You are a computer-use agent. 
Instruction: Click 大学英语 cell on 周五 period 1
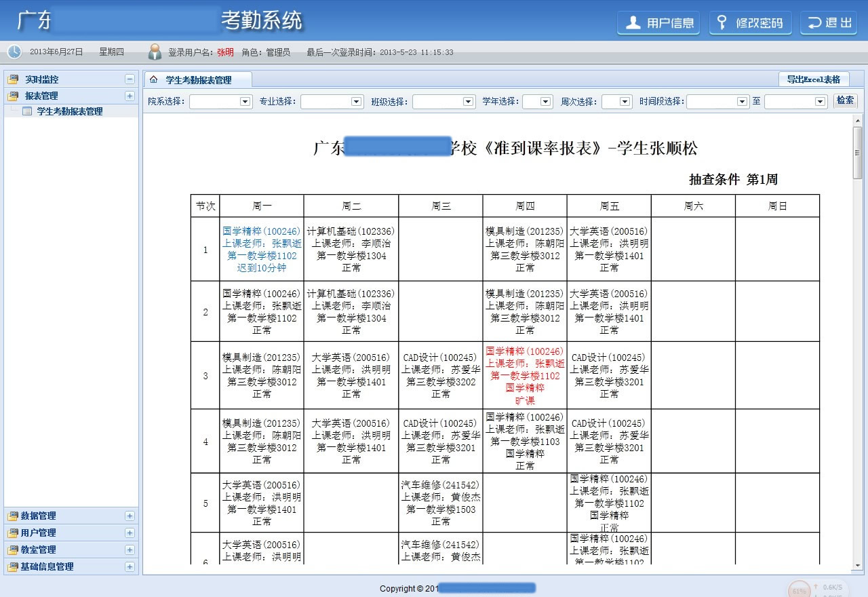point(609,249)
